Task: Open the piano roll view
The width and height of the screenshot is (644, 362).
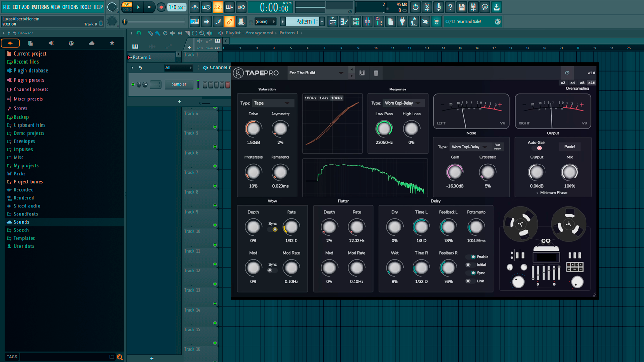Action: (x=344, y=22)
